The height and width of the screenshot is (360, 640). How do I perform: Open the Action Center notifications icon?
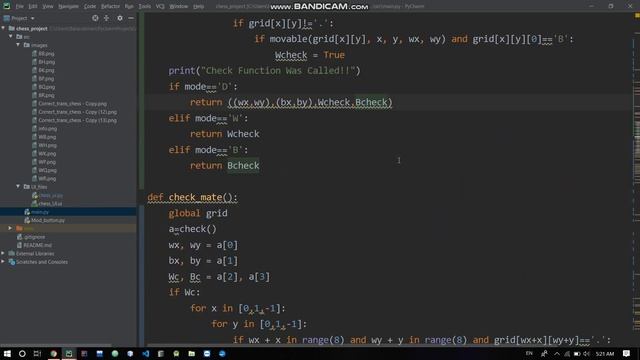[626, 353]
